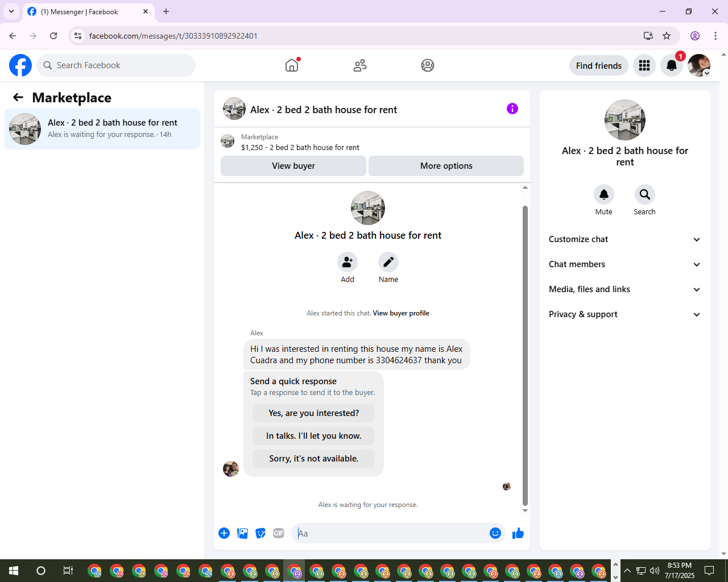The image size is (728, 582).
Task: Click the chat scrollbar down arrow
Action: 525,510
